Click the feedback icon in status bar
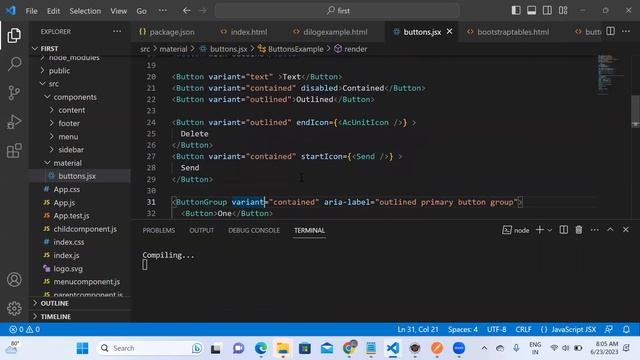Image resolution: width=640 pixels, height=360 pixels. point(609,329)
